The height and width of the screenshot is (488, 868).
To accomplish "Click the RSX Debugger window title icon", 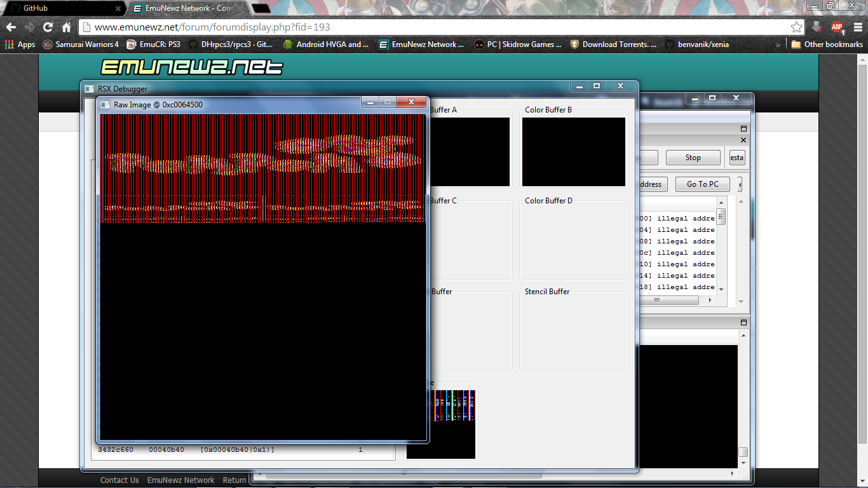I will 90,89.
